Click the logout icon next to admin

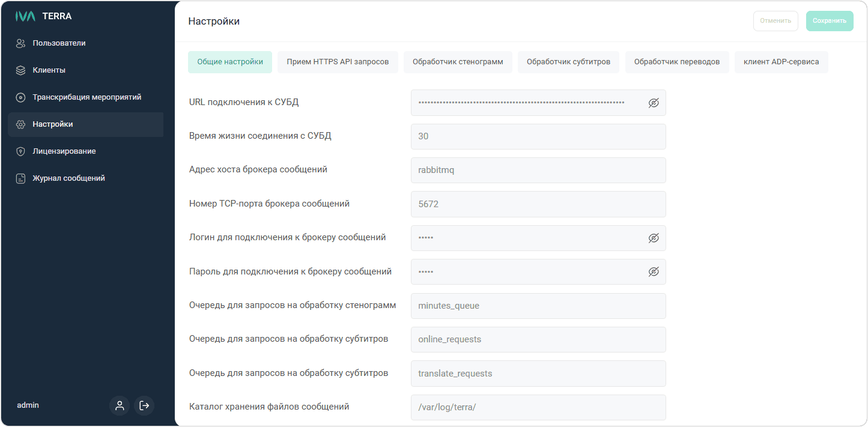[x=144, y=405]
